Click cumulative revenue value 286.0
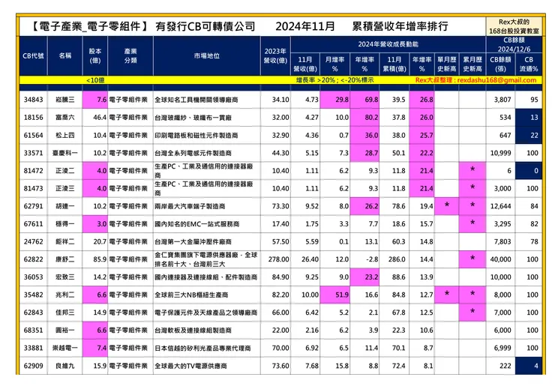555x392 pixels. [397, 259]
